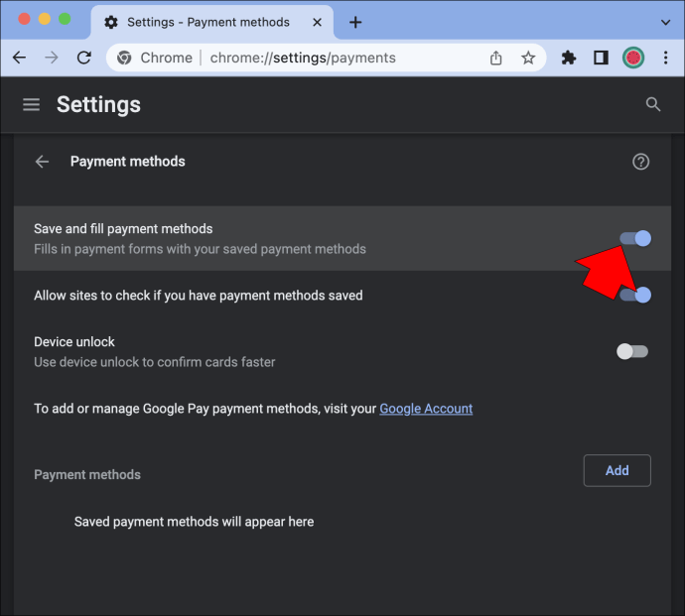This screenshot has width=685, height=616.
Task: Open the Extensions puzzle icon
Action: (568, 58)
